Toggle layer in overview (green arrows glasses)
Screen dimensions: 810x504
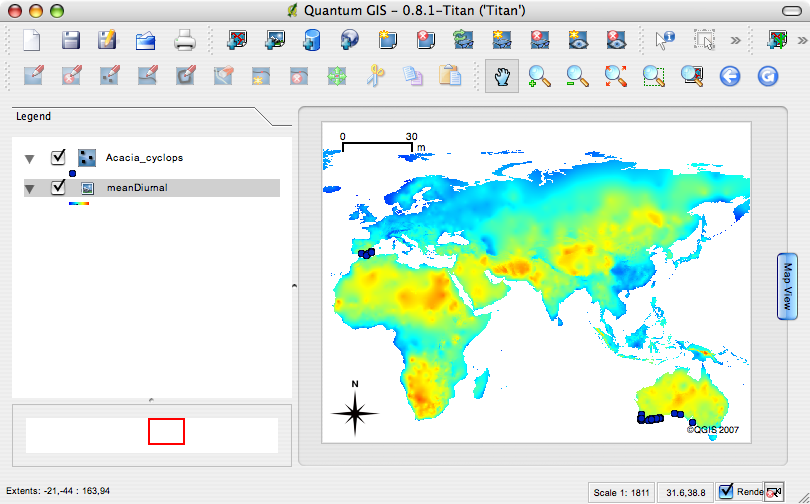pos(463,40)
